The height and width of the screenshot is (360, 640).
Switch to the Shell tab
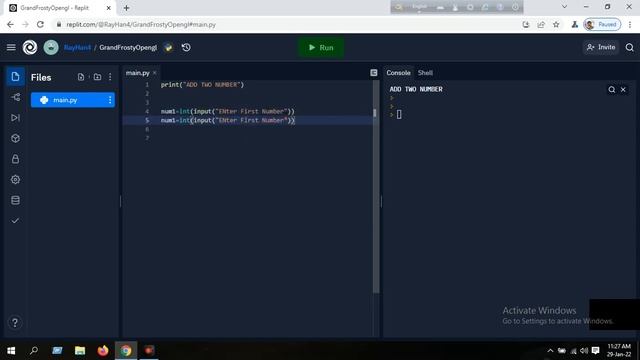(x=425, y=73)
